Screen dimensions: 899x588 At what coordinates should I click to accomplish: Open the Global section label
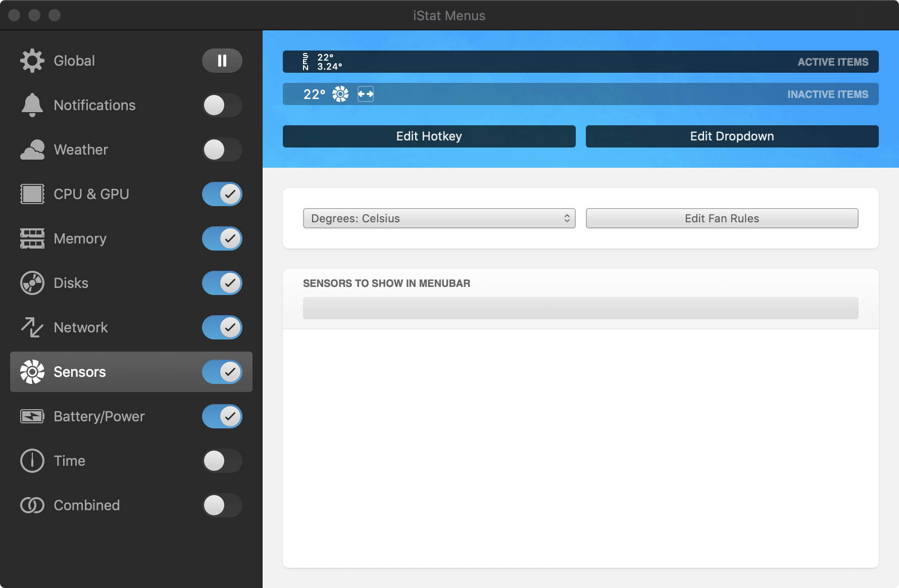(74, 61)
